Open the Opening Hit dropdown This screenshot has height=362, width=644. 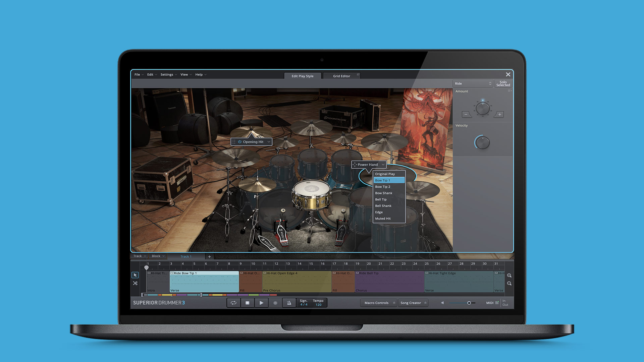point(269,142)
